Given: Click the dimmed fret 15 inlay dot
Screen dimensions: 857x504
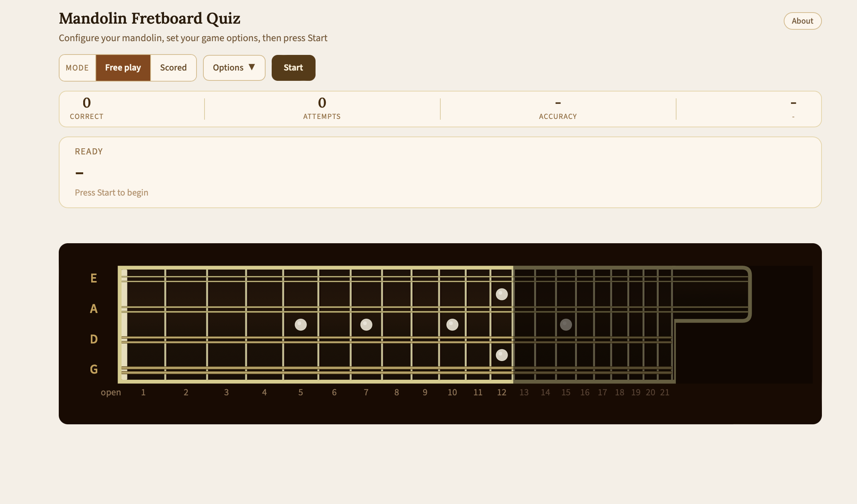Looking at the screenshot, I should point(566,324).
